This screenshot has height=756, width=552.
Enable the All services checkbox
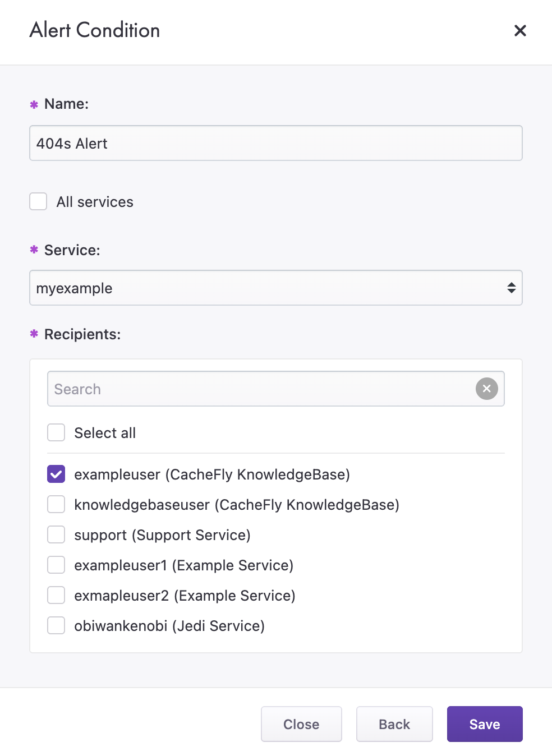point(38,202)
